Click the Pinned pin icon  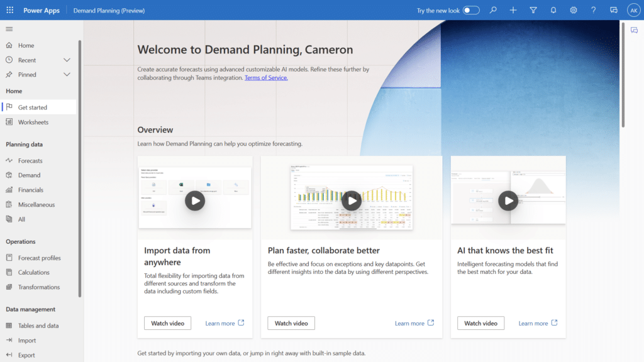[9, 74]
